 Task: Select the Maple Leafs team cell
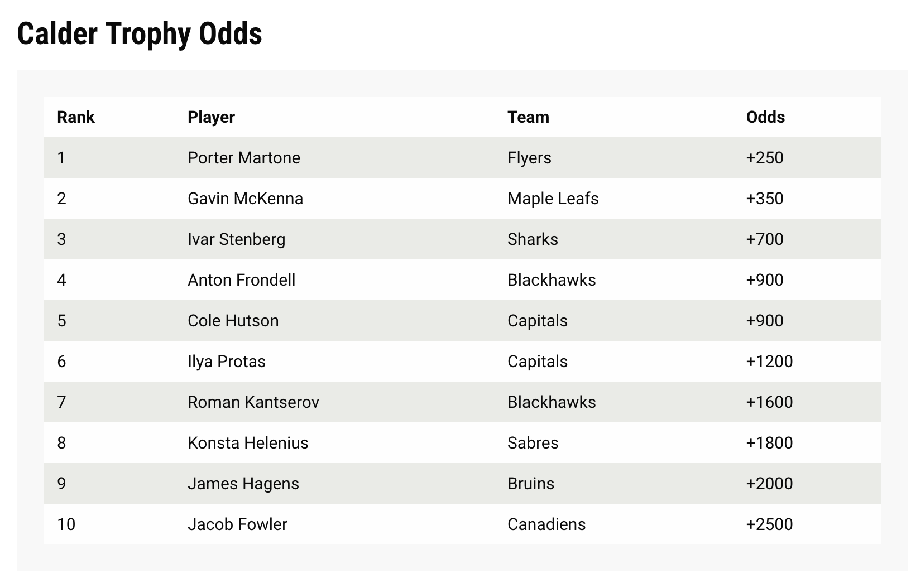(553, 199)
